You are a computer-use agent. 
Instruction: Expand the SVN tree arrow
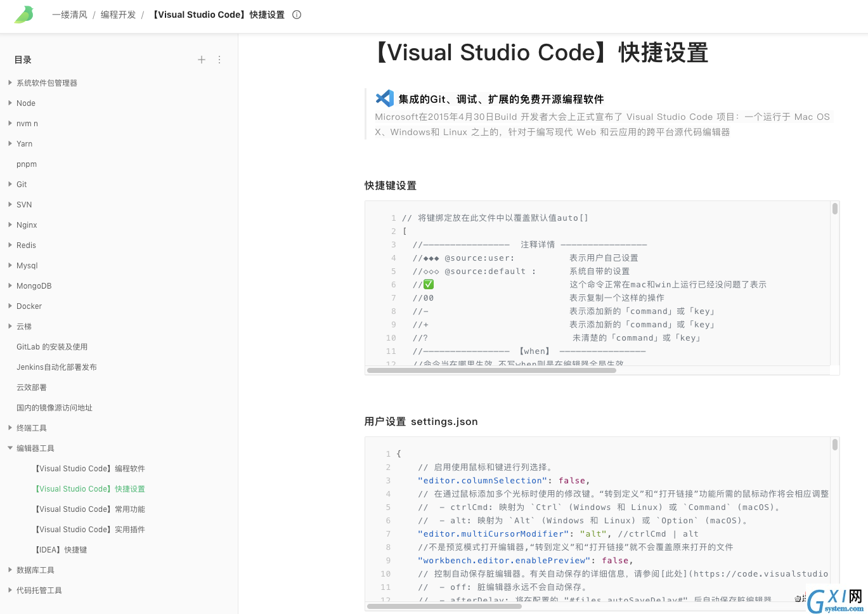click(10, 204)
